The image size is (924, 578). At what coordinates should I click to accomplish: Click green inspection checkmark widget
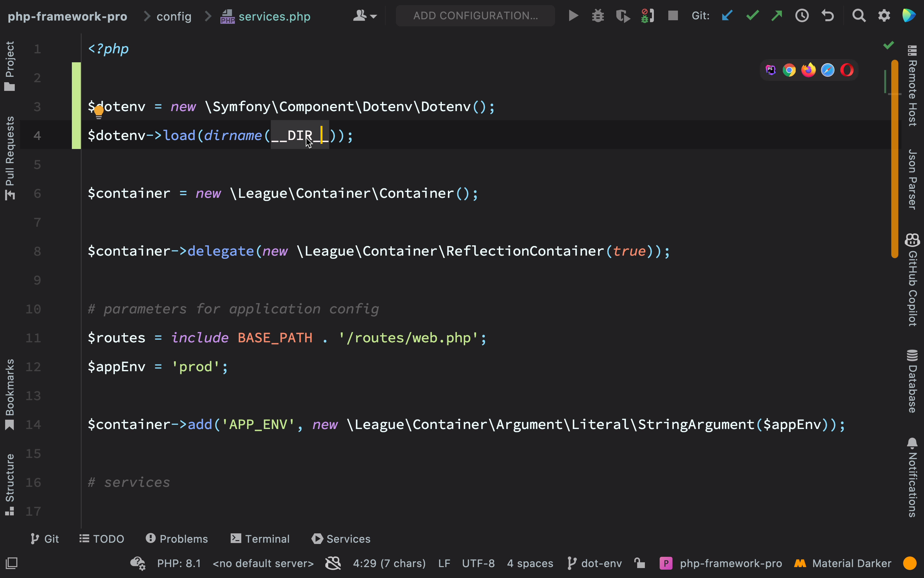(888, 46)
